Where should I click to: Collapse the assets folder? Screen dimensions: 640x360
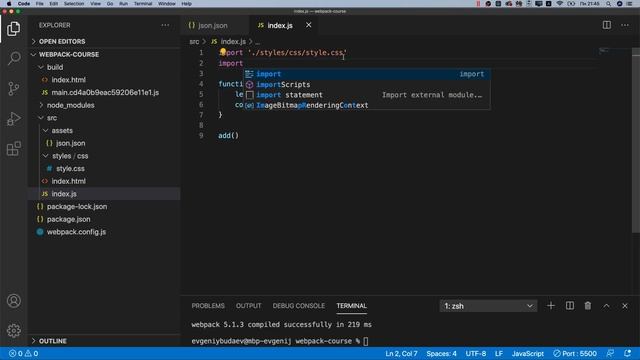pos(104,130)
